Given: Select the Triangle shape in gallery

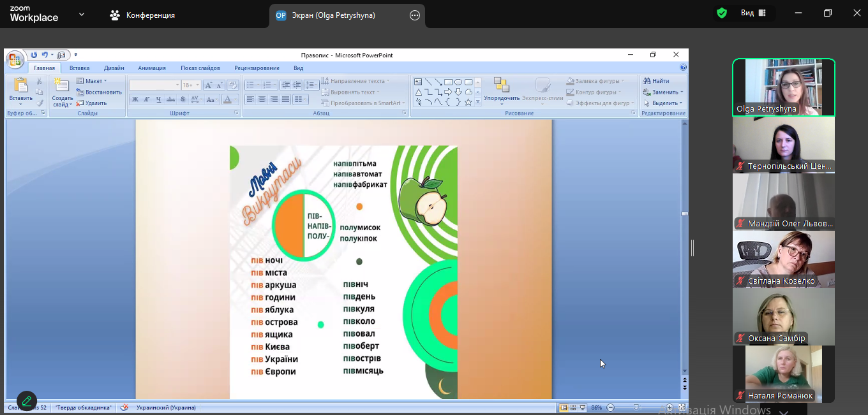Looking at the screenshot, I should [418, 92].
